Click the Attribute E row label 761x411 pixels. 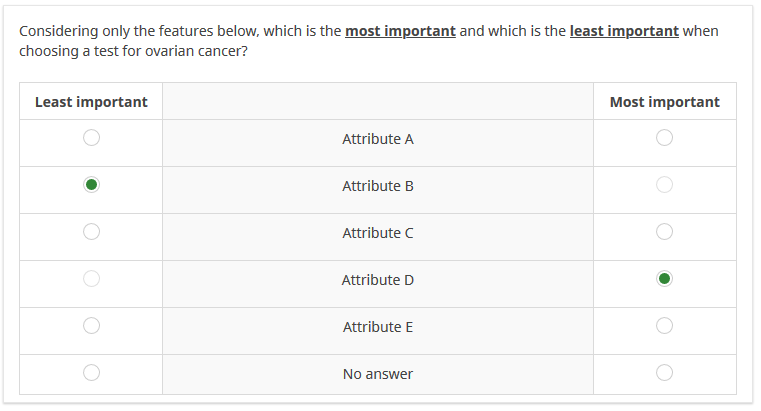click(377, 327)
